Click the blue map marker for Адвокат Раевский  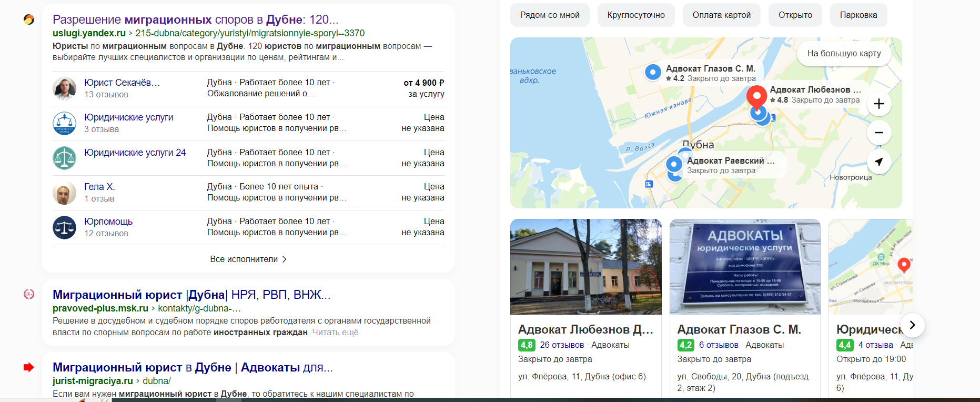pyautogui.click(x=674, y=164)
